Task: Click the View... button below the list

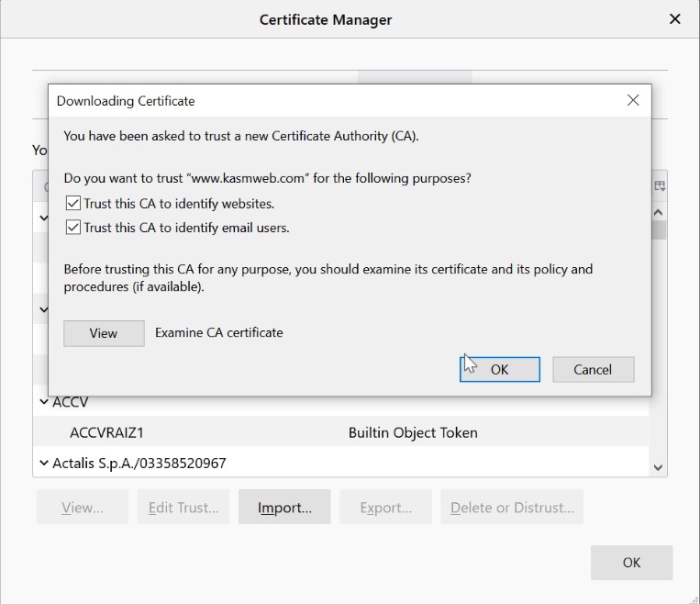Action: [x=83, y=508]
